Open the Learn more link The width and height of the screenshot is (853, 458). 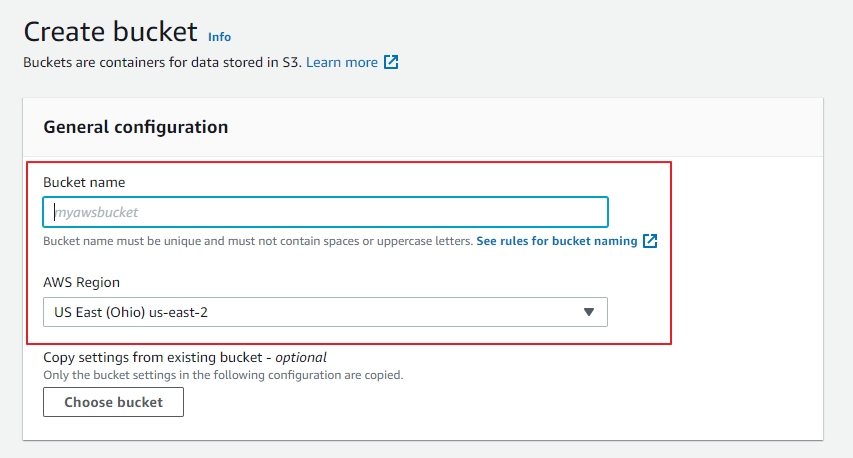(x=341, y=62)
